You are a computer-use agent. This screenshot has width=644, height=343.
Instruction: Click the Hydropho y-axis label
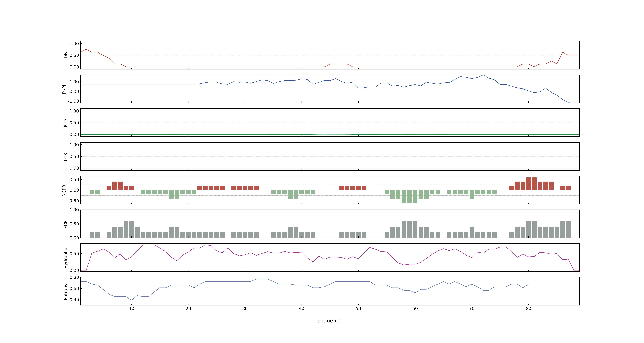pos(66,258)
